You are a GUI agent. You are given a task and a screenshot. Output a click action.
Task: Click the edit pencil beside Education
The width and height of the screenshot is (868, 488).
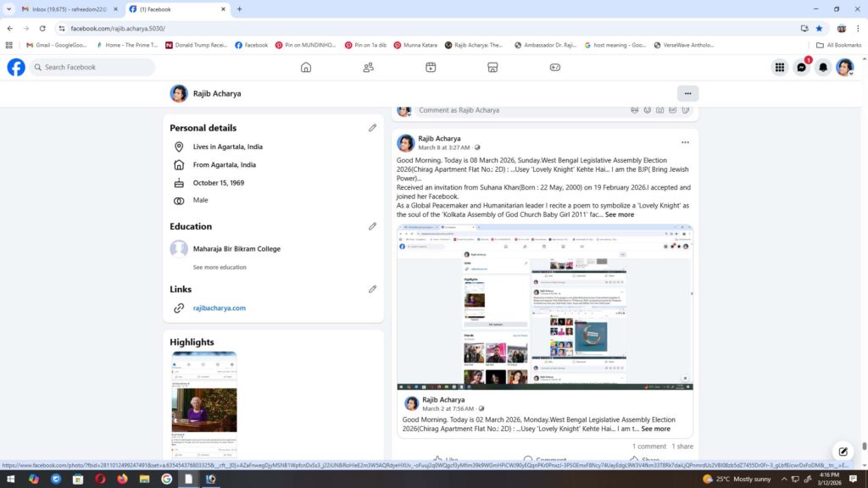click(x=372, y=226)
